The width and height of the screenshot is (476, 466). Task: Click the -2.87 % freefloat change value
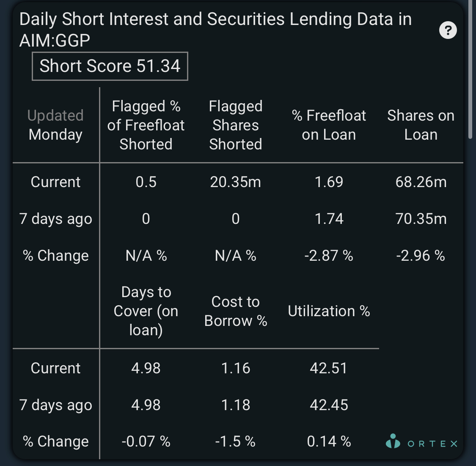[329, 256]
